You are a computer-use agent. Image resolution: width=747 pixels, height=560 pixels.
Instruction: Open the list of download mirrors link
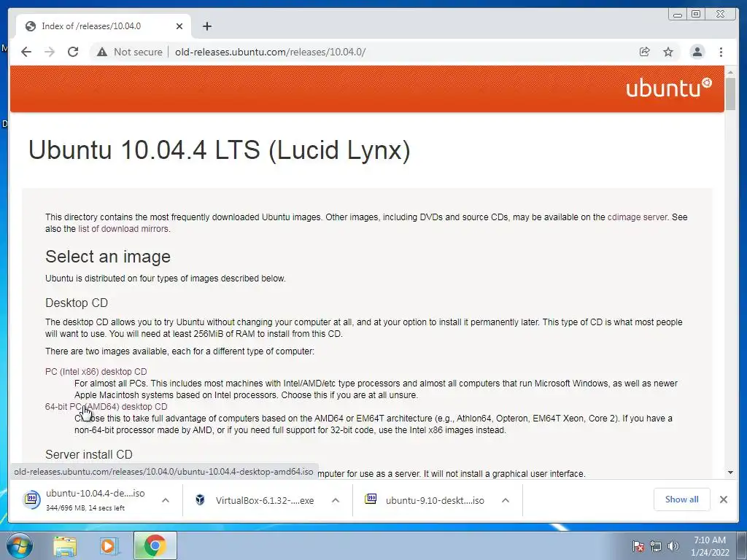(x=123, y=229)
